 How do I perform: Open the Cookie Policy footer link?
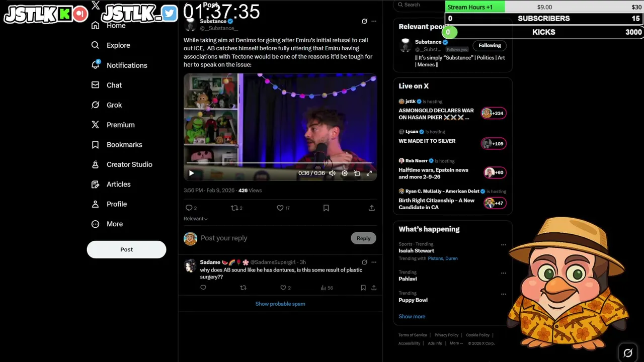[477, 335]
